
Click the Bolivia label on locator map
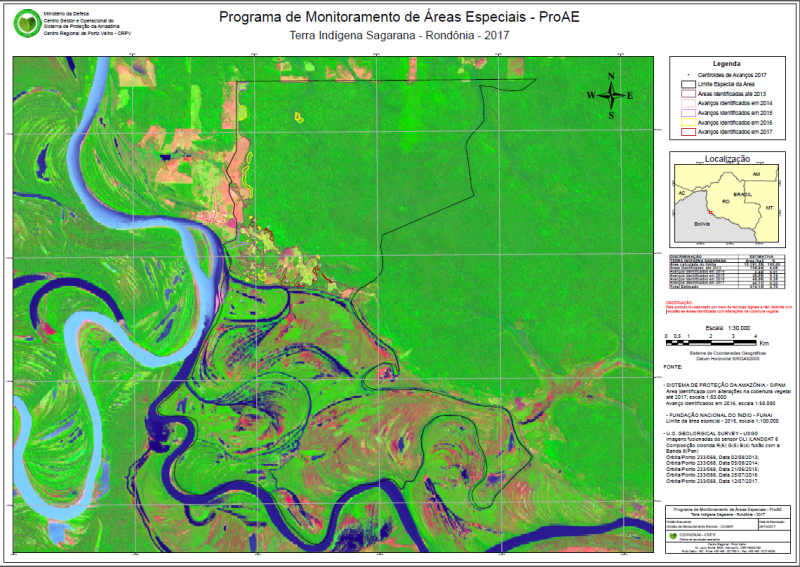(703, 223)
